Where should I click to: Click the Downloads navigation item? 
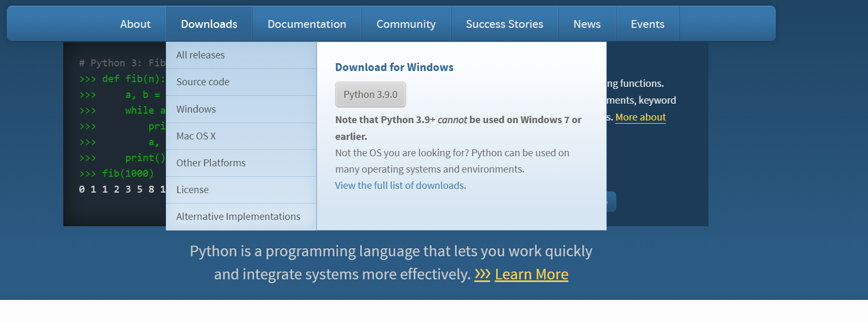209,24
